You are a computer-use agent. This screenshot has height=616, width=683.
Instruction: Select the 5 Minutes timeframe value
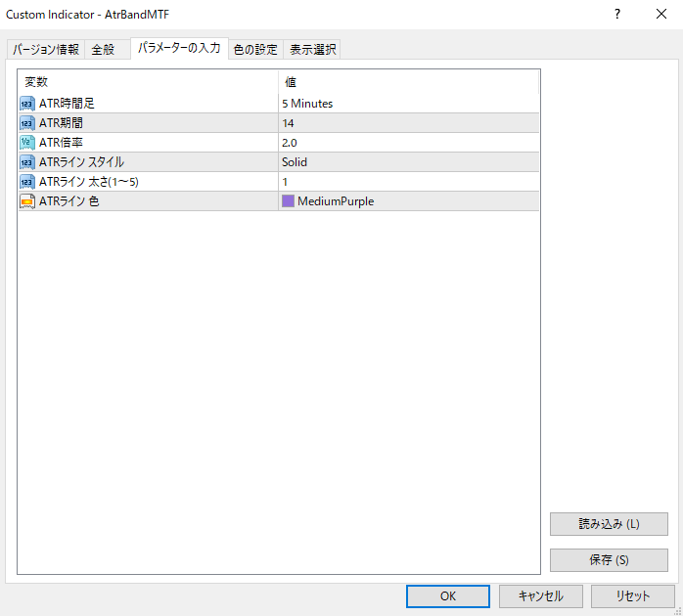coord(307,104)
